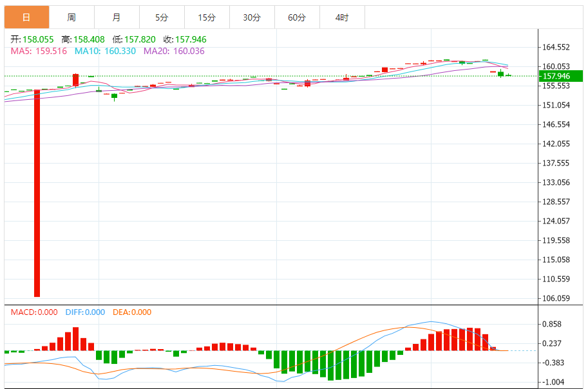Click the tall red candlestick on the left
The width and height of the screenshot is (588, 389).
coord(37,193)
